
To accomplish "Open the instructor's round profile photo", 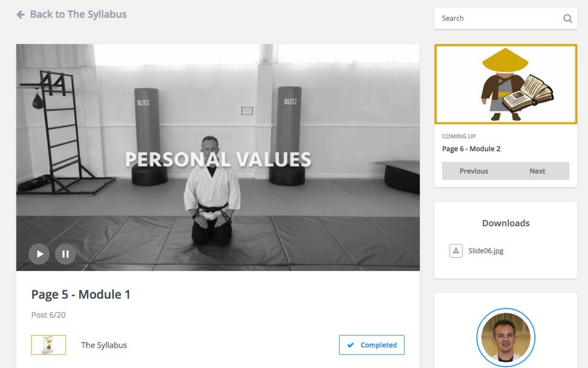I will pyautogui.click(x=506, y=338).
